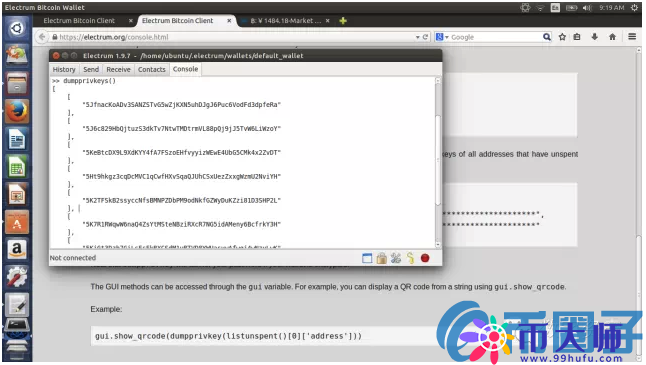
Task: Open the password lock icon
Action: point(382,258)
